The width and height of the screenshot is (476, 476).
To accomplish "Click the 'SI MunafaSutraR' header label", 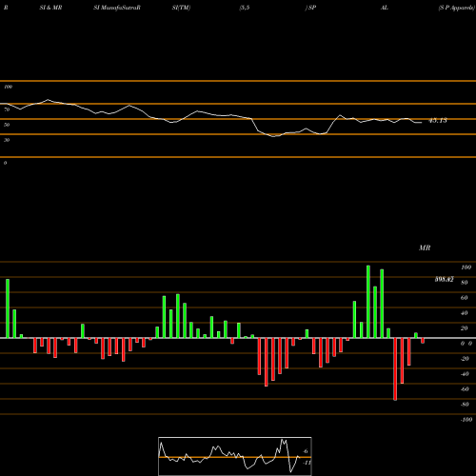I will coord(117,8).
